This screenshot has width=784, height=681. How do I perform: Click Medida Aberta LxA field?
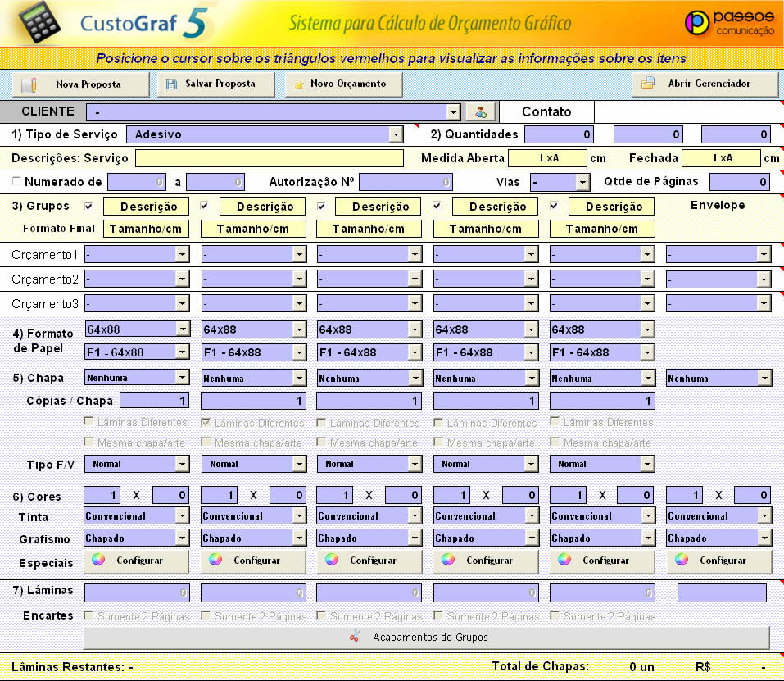click(547, 158)
